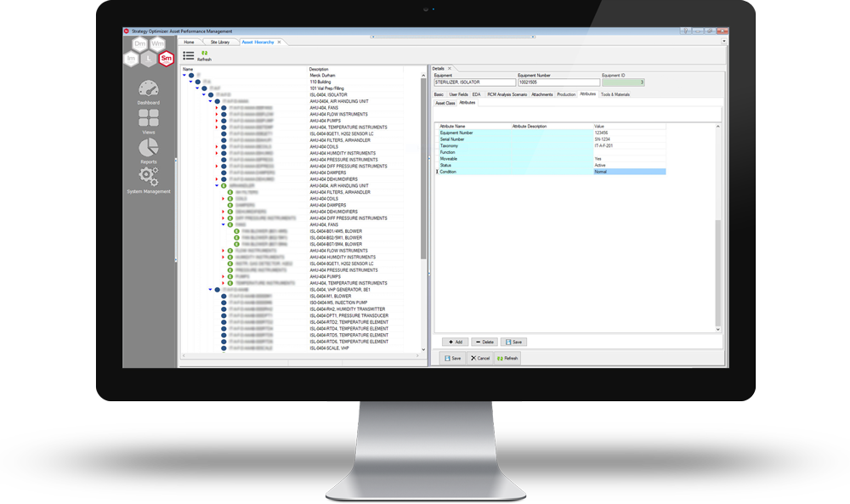Cancel the pending equipment changes
The height and width of the screenshot is (504, 850).
pos(481,357)
